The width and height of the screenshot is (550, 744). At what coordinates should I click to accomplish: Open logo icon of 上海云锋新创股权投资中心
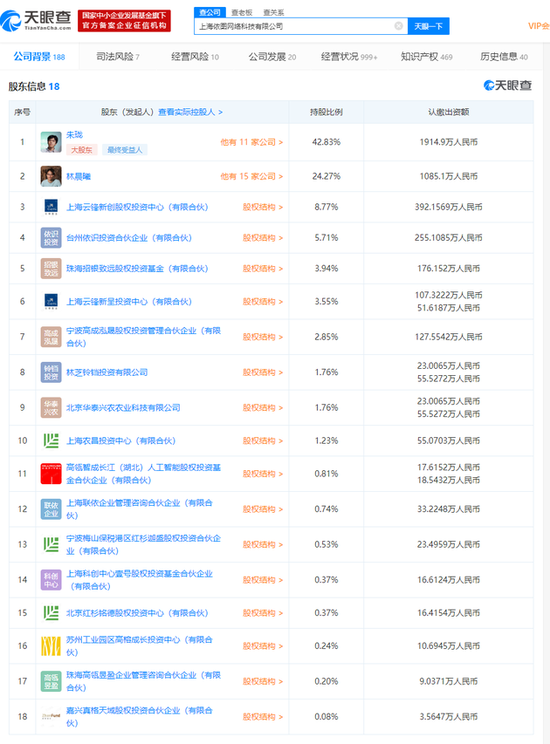(x=51, y=207)
